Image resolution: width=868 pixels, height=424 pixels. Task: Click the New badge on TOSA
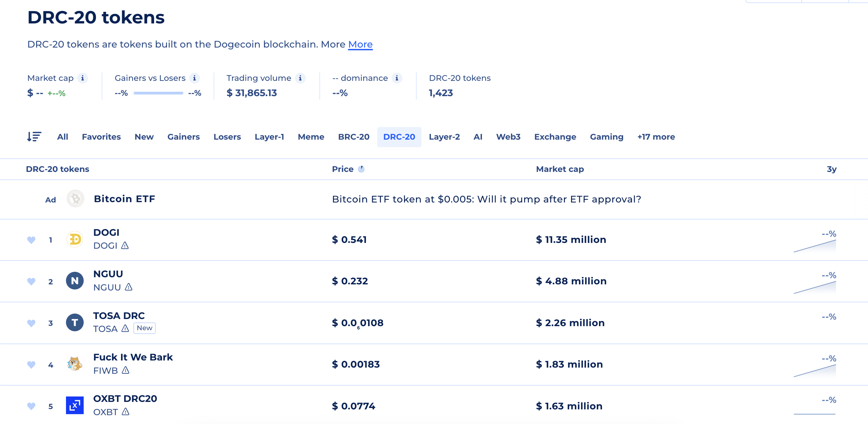[x=145, y=328]
